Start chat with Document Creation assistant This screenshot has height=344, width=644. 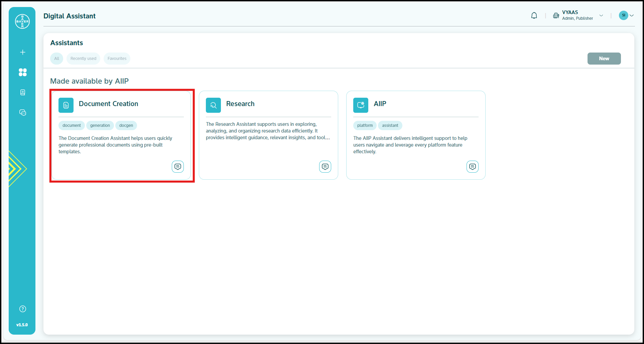pos(178,166)
